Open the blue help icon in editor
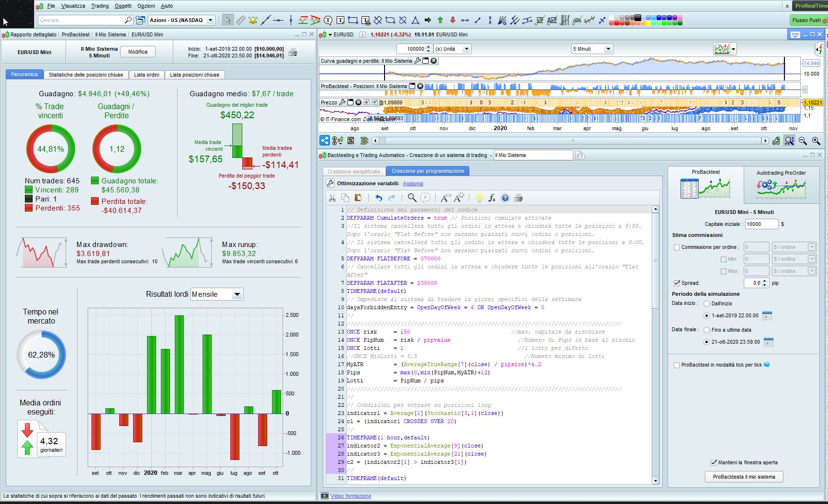 tap(505, 198)
